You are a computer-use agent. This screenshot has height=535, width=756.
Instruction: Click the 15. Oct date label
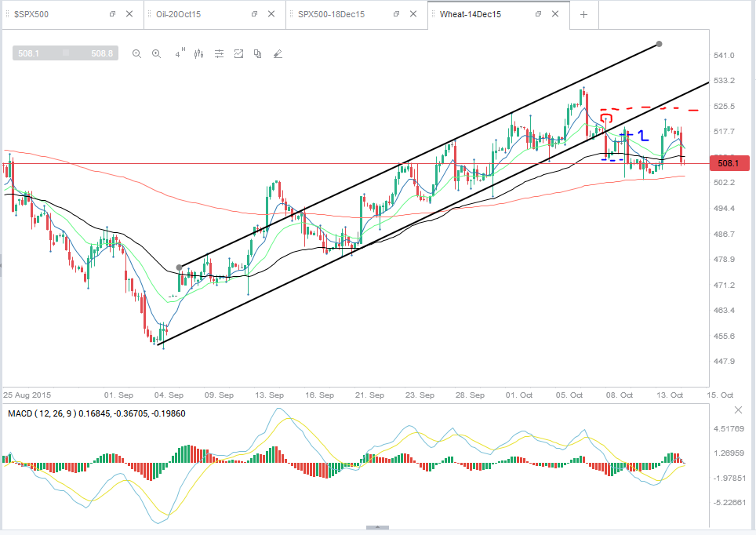click(721, 395)
